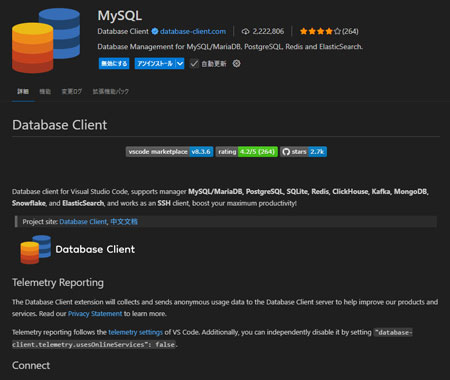The image size is (450, 380).
Task: Click the MySQL extension title
Action: tap(120, 15)
